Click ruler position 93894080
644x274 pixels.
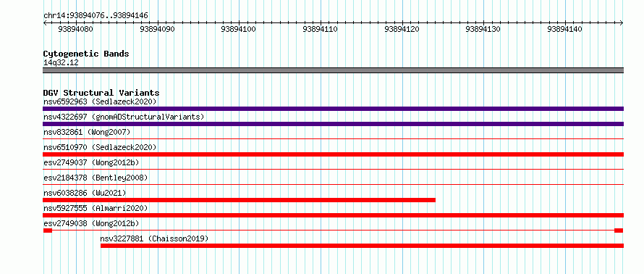pos(75,29)
